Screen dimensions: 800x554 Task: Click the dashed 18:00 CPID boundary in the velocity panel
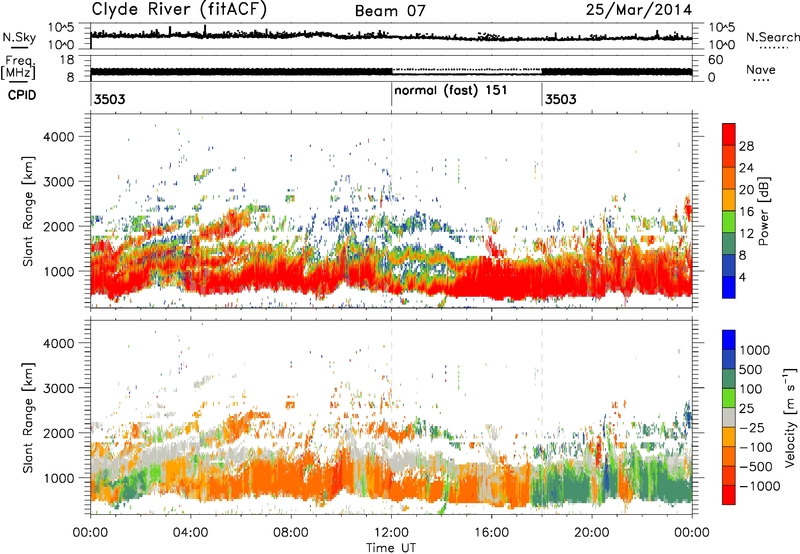[542, 418]
